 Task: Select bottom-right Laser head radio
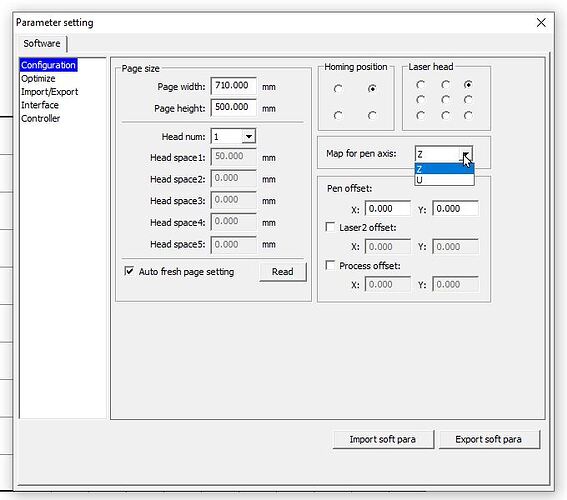click(x=468, y=115)
